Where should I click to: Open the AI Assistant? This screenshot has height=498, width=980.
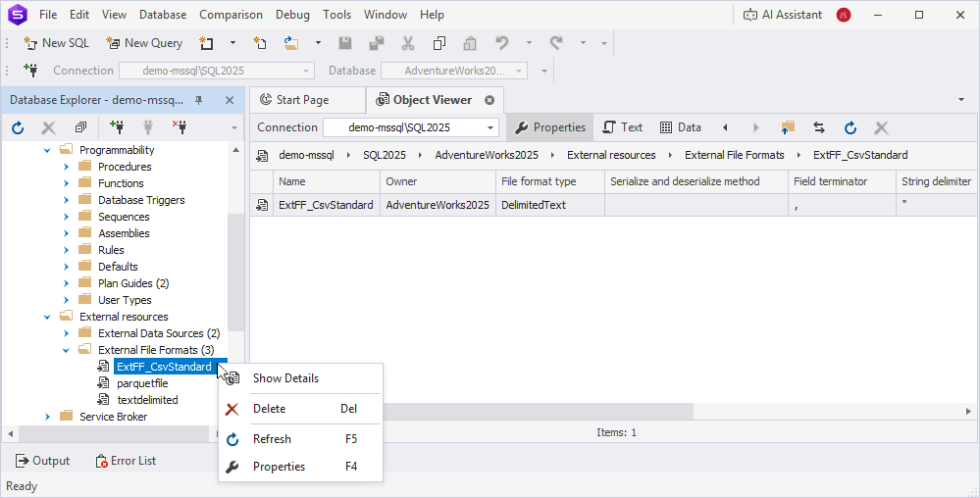(783, 15)
